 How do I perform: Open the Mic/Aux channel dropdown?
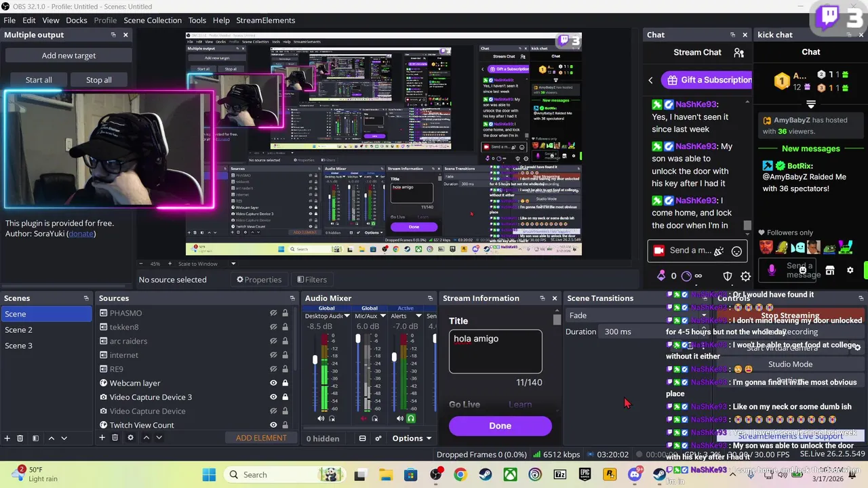click(x=383, y=316)
